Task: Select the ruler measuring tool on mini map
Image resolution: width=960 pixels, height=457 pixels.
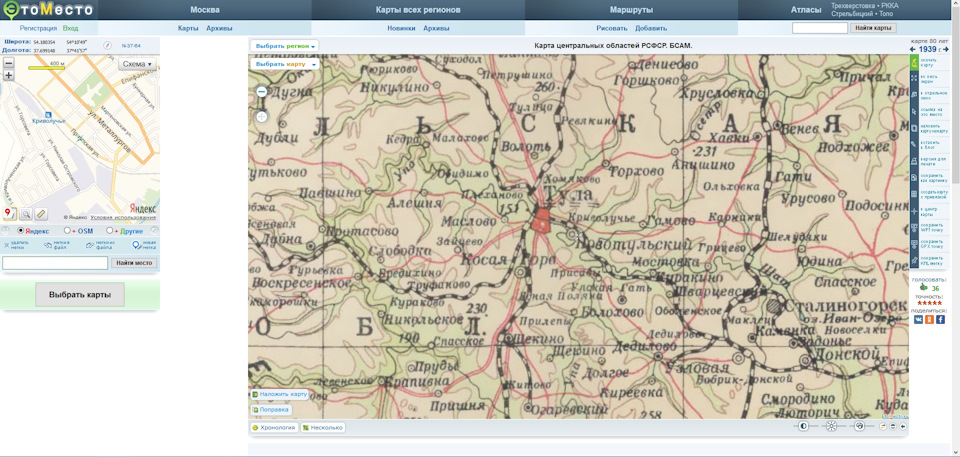Action: 40,214
